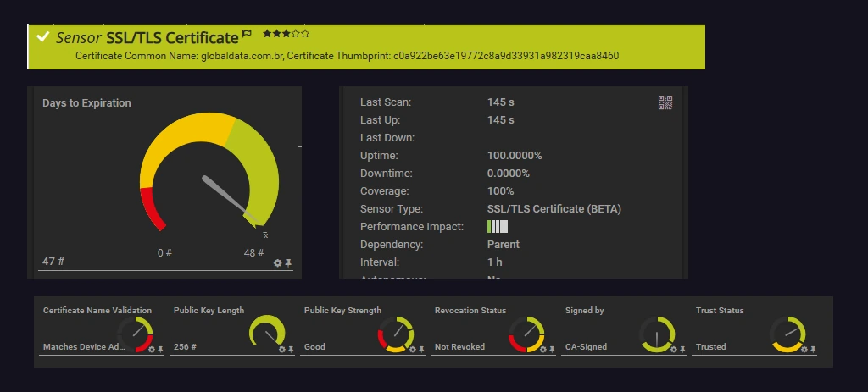Click the Revocation Status mini gauge
Viewport: 868px width, 392px height.
pos(526,334)
